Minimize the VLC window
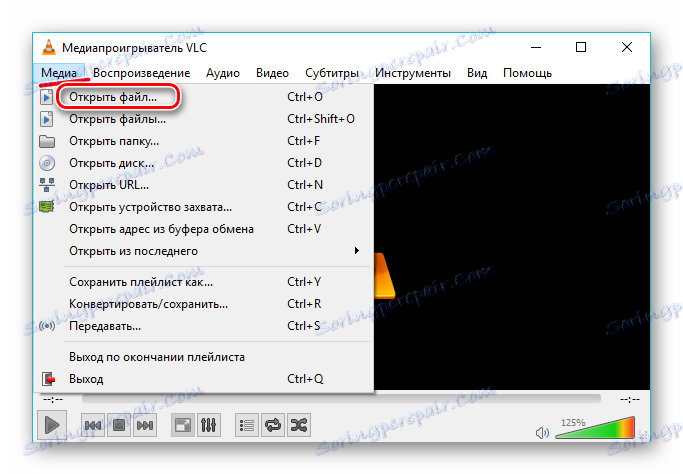683x474 pixels. click(x=536, y=47)
